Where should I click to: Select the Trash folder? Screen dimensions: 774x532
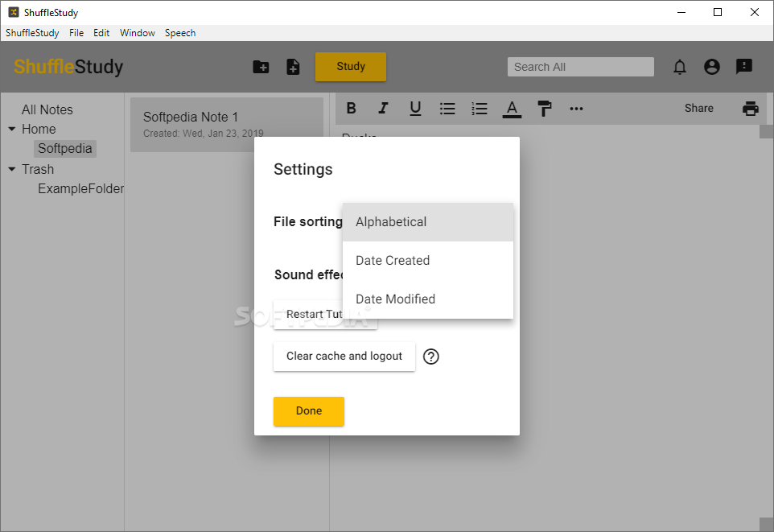[x=38, y=169]
